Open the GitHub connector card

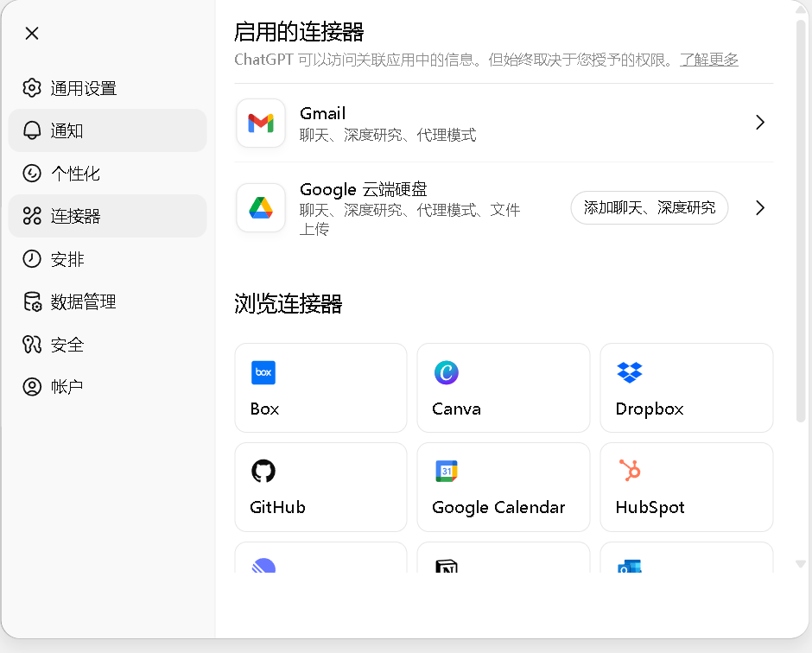pos(320,487)
